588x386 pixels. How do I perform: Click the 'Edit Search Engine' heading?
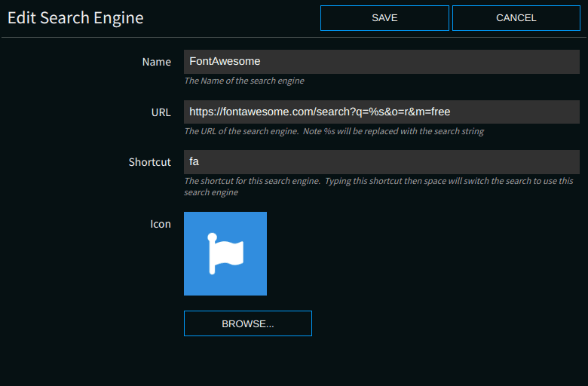[x=75, y=17]
